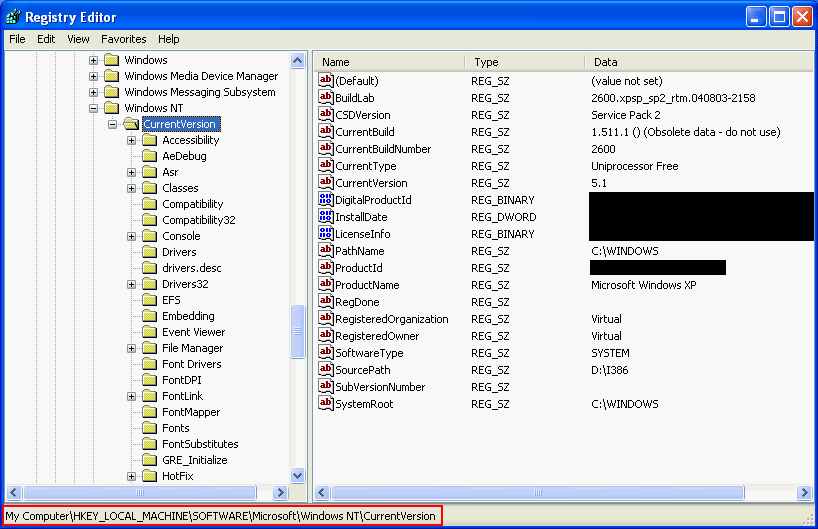Select the SubVersionNumber value name

tap(380, 387)
